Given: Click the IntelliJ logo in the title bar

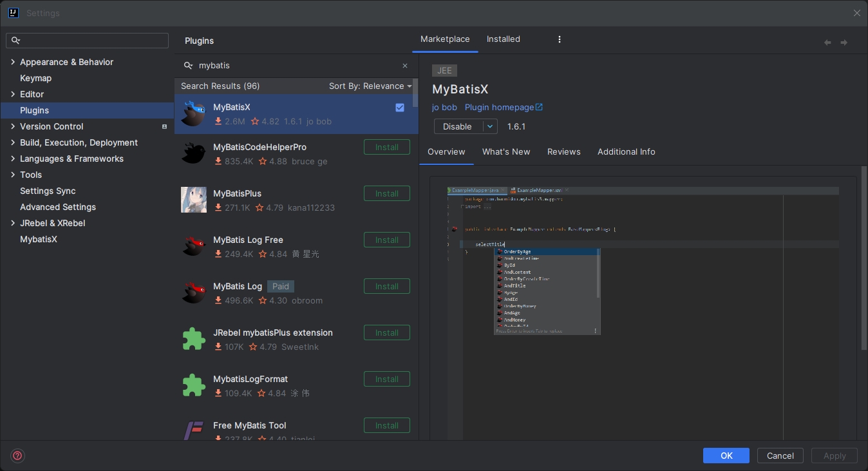Looking at the screenshot, I should point(14,13).
